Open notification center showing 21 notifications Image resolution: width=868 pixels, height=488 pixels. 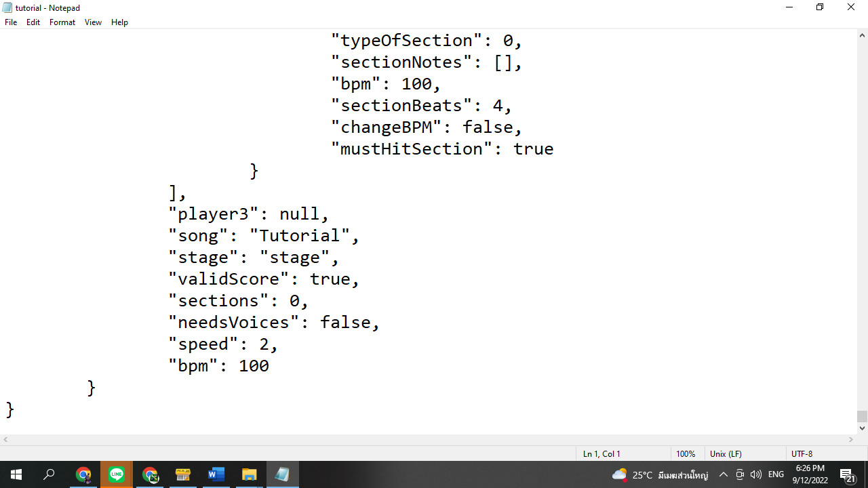846,474
